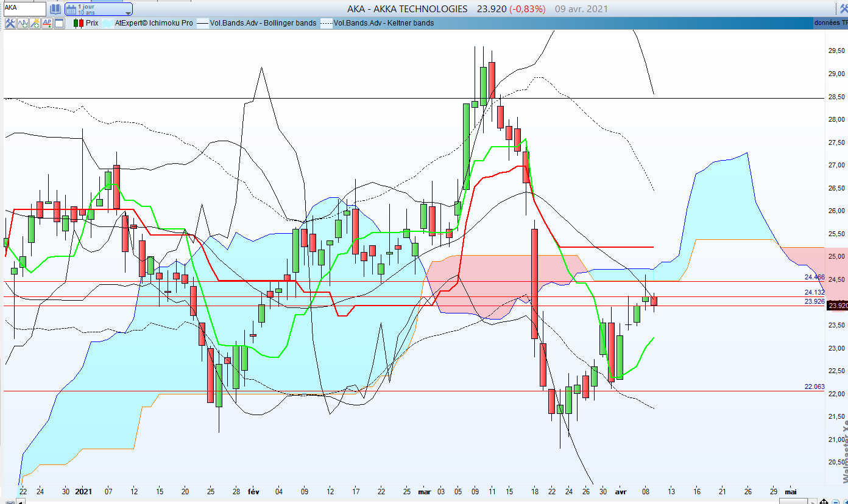
Task: Click the AKA ticker symbol input field
Action: point(24,9)
